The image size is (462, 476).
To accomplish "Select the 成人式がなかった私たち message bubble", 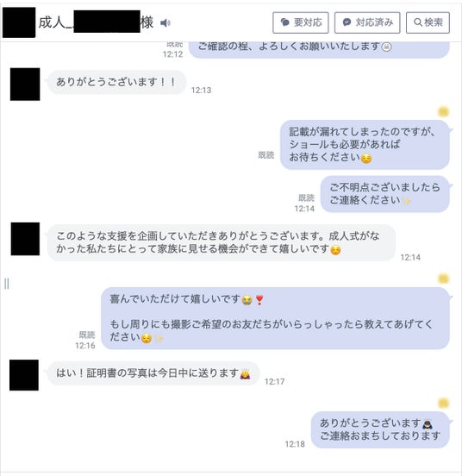I will coord(222,242).
